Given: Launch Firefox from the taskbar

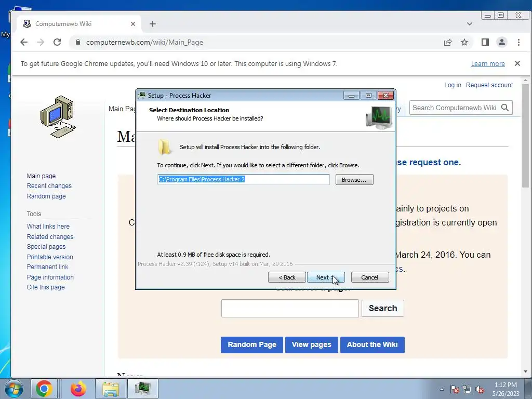Looking at the screenshot, I should click(x=78, y=389).
